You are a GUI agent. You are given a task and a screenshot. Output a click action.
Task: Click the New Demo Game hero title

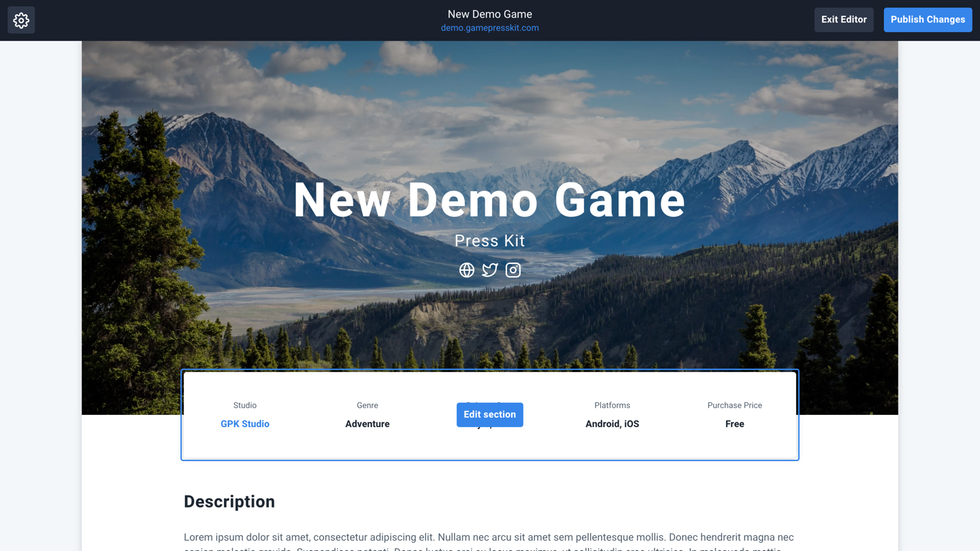point(490,200)
